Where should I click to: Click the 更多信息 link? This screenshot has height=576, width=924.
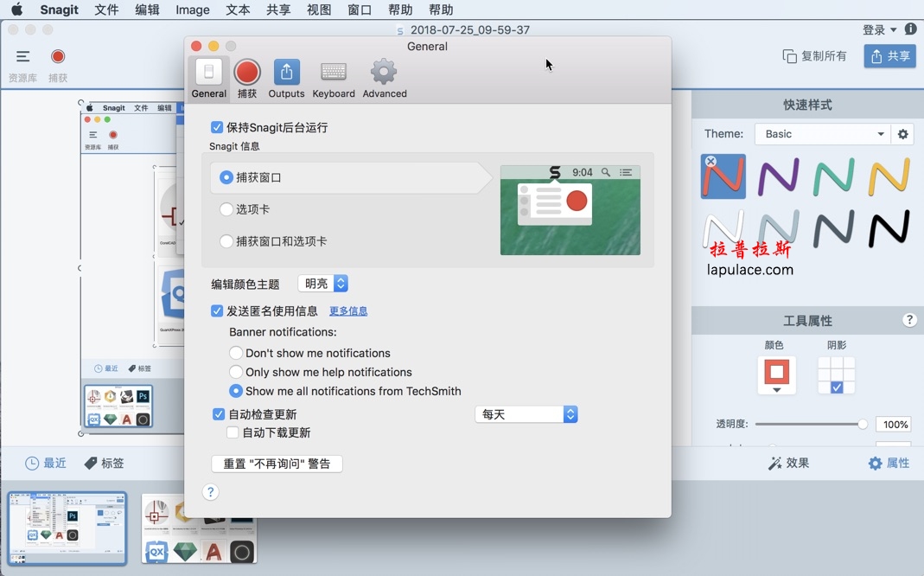[x=348, y=310]
